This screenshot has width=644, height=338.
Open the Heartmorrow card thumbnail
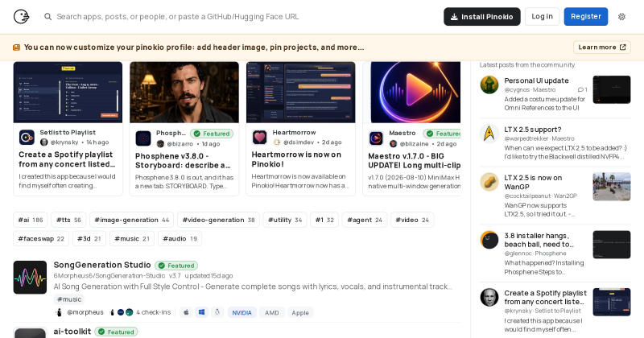coord(300,93)
